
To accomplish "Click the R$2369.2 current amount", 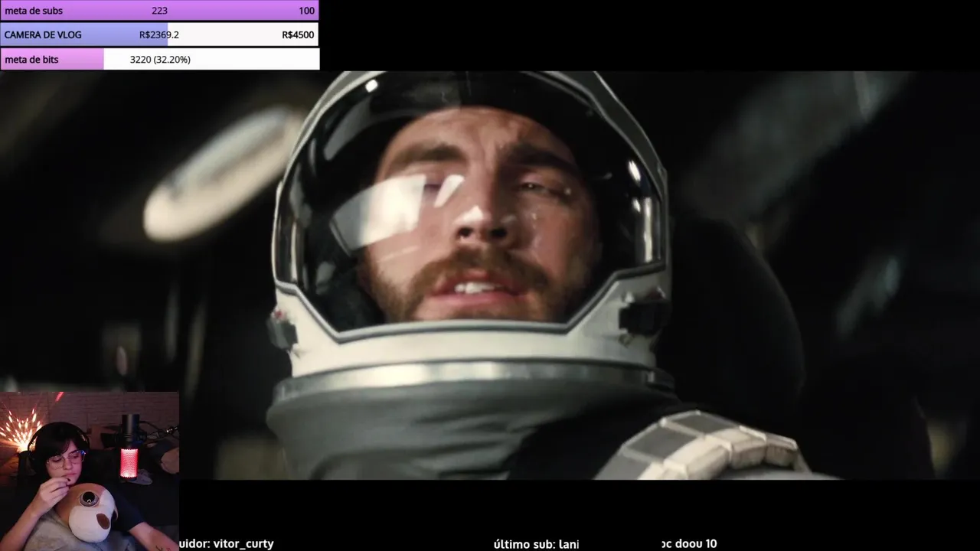I will [159, 34].
